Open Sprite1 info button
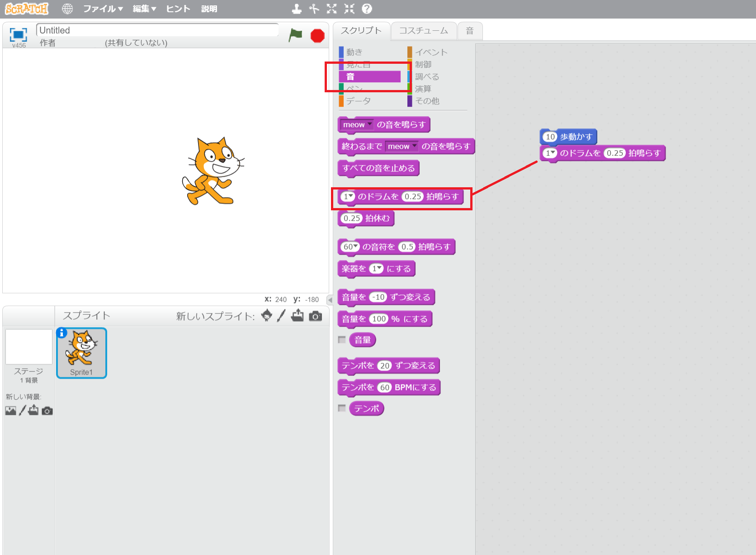The width and height of the screenshot is (756, 555). [62, 333]
